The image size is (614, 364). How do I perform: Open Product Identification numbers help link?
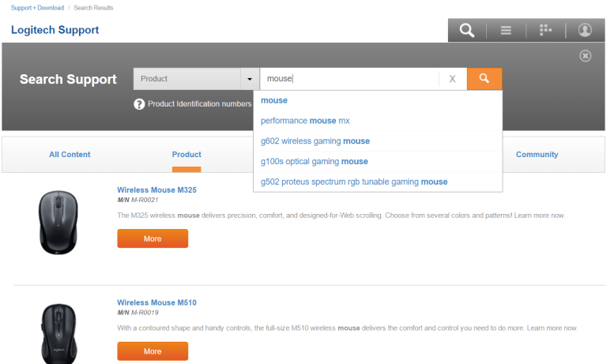pos(199,104)
